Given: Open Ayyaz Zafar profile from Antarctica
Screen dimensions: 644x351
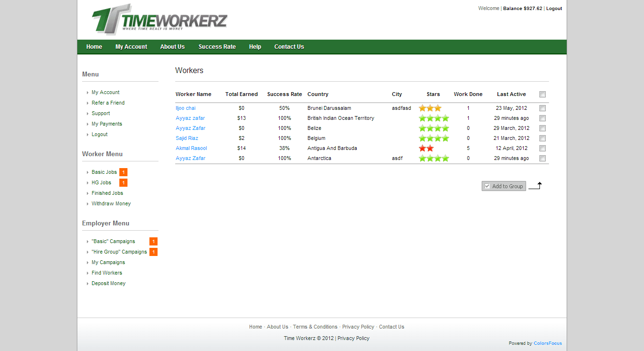Looking at the screenshot, I should (x=190, y=159).
